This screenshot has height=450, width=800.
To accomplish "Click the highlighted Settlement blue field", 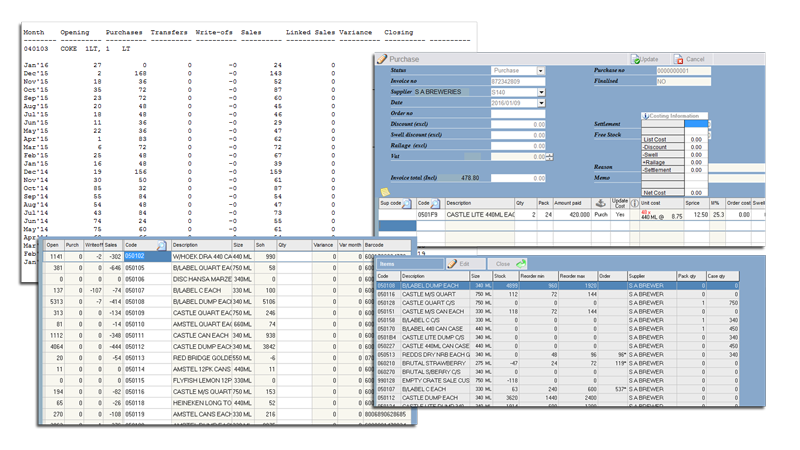I will point(696,123).
